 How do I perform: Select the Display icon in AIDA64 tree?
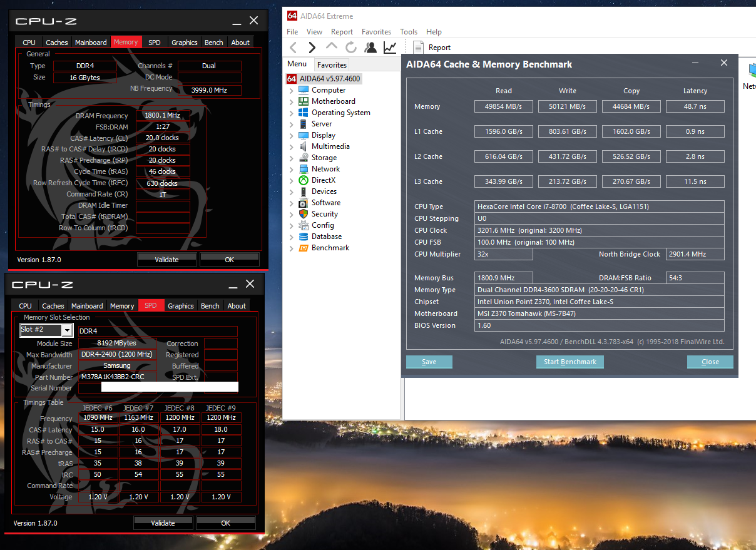[303, 135]
